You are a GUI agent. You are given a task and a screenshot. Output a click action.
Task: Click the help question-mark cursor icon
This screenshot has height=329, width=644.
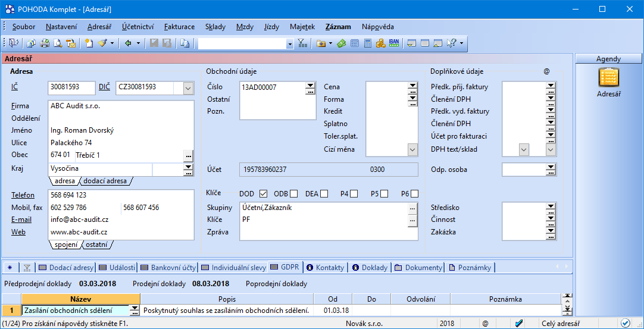coord(451,43)
